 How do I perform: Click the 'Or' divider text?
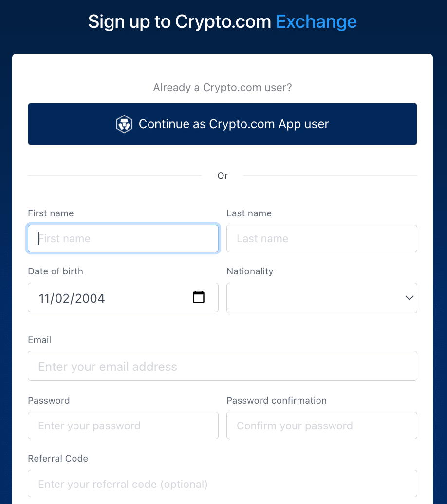click(x=223, y=175)
